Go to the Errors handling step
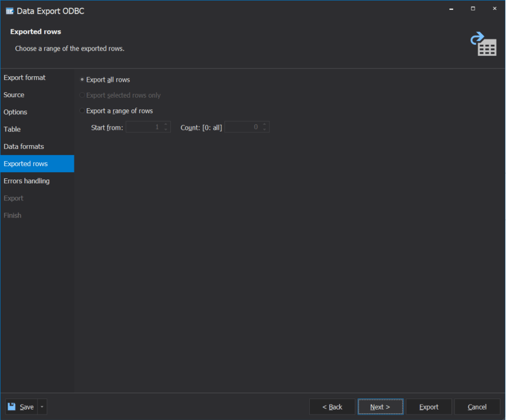 26,181
